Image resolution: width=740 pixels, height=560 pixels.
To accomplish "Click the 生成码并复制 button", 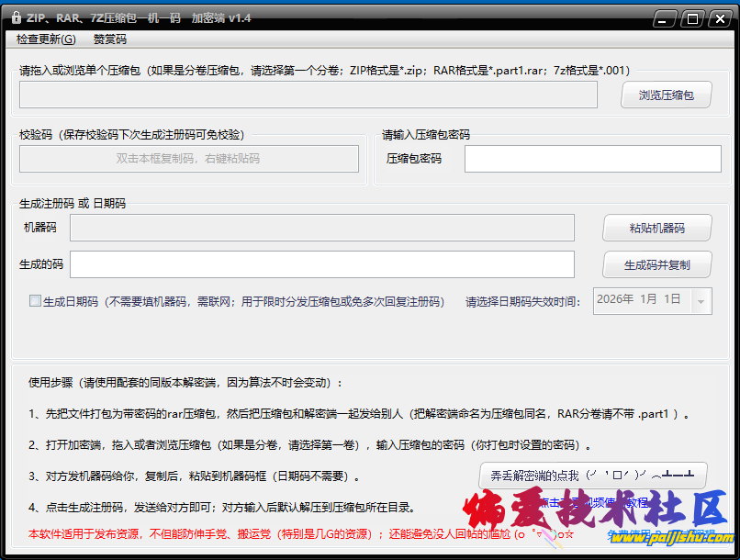I will point(659,265).
